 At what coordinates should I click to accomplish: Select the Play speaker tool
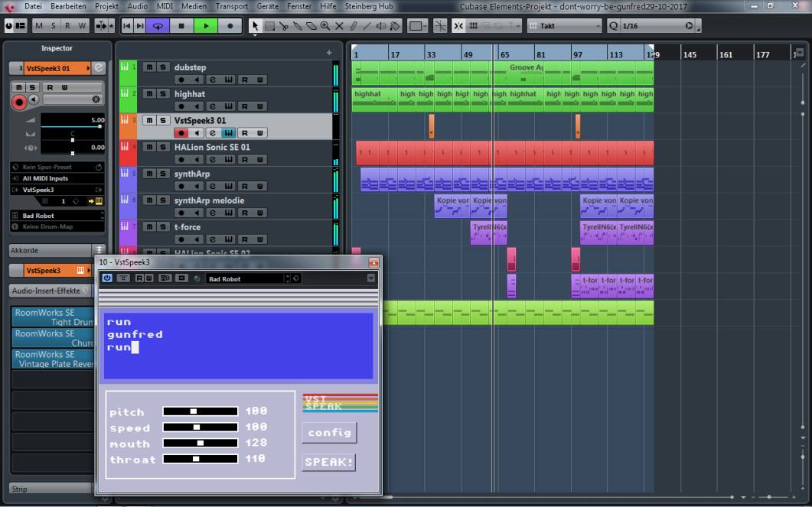pos(380,26)
